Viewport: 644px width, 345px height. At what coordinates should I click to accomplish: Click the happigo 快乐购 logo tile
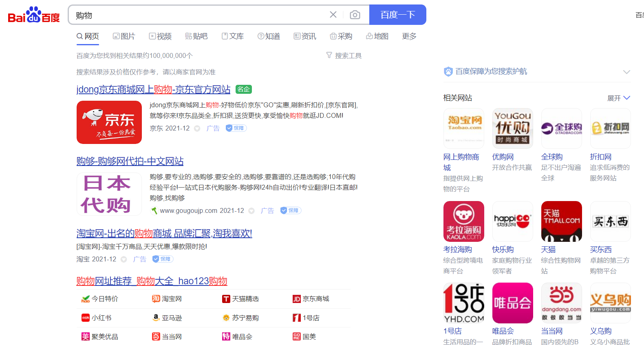click(x=513, y=221)
